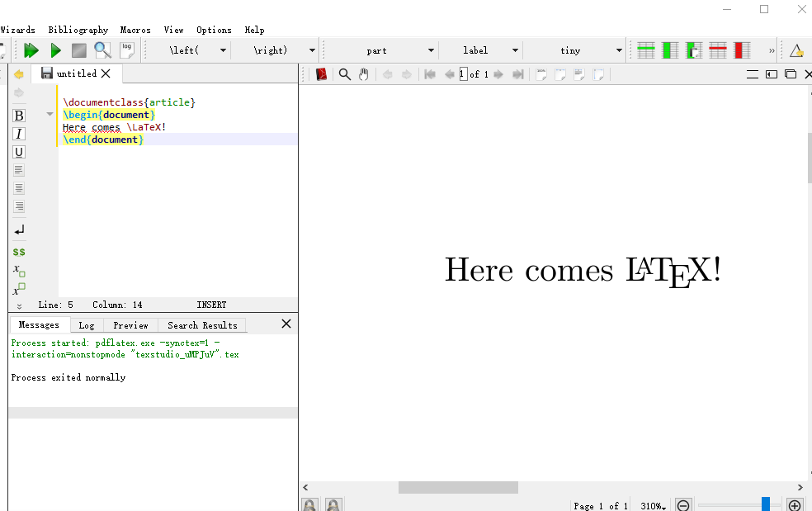This screenshot has height=511, width=812.
Task: Select the magnifier tool in PDF viewer
Action: pyautogui.click(x=344, y=74)
